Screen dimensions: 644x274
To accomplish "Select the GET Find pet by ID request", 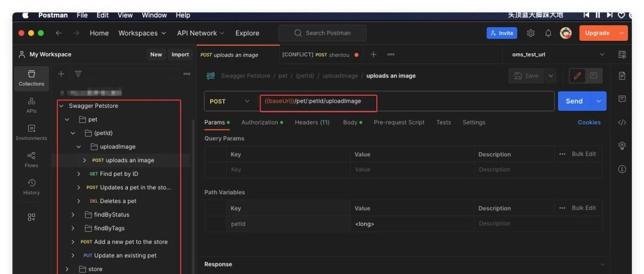I will coord(114,174).
